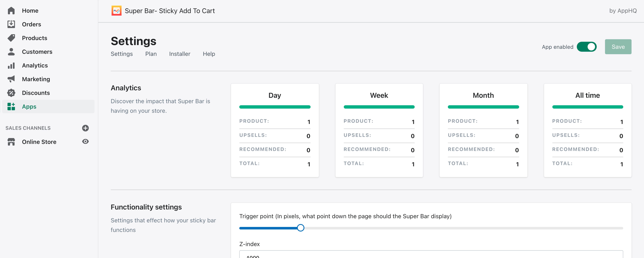Add a sales channel with plus
This screenshot has width=644, height=258.
(85, 128)
